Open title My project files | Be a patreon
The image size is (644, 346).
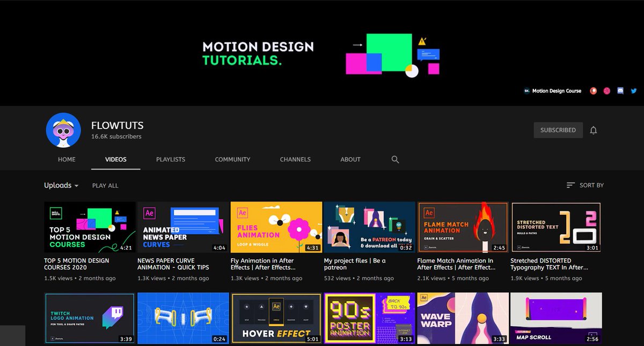[x=355, y=264]
